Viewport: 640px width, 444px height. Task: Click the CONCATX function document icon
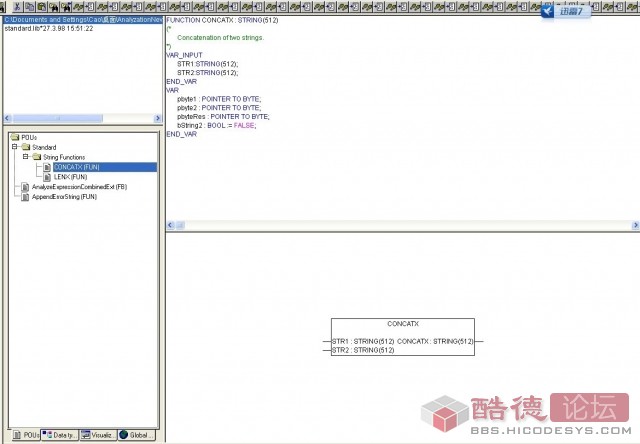47,167
